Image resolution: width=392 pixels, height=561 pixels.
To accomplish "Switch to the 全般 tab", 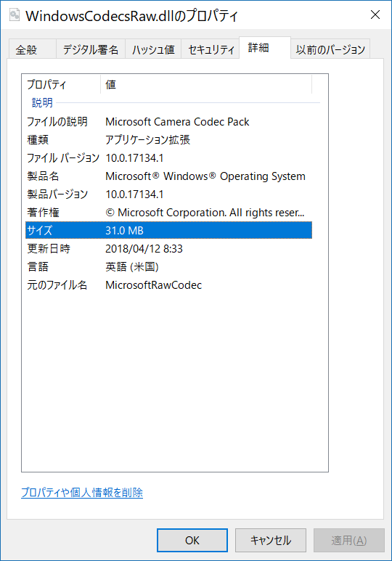I will pyautogui.click(x=32, y=49).
